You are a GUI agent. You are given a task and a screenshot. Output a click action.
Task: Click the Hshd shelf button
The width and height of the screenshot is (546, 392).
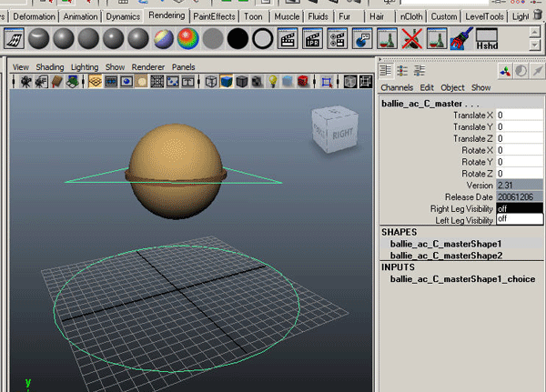pyautogui.click(x=487, y=38)
